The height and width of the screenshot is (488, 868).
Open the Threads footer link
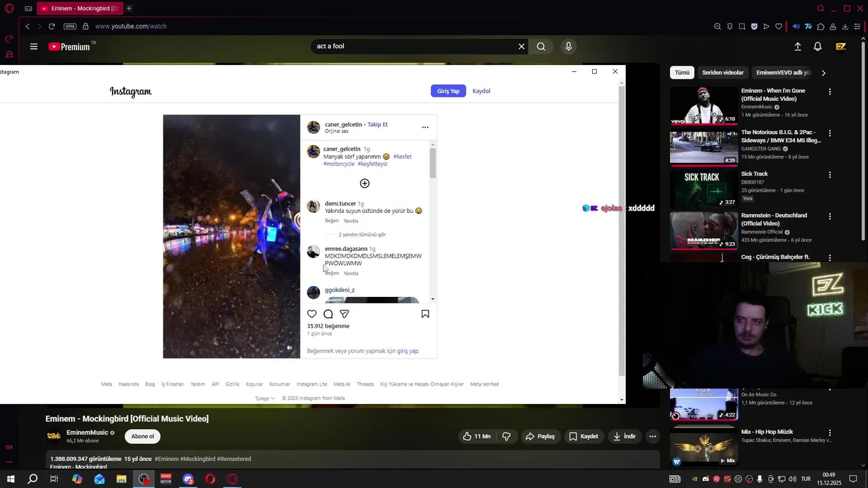(366, 384)
